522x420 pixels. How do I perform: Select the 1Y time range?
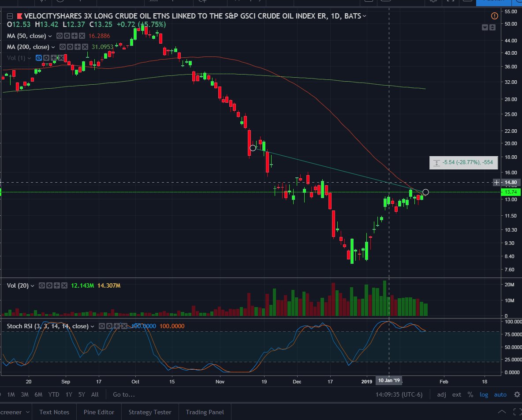pos(69,395)
